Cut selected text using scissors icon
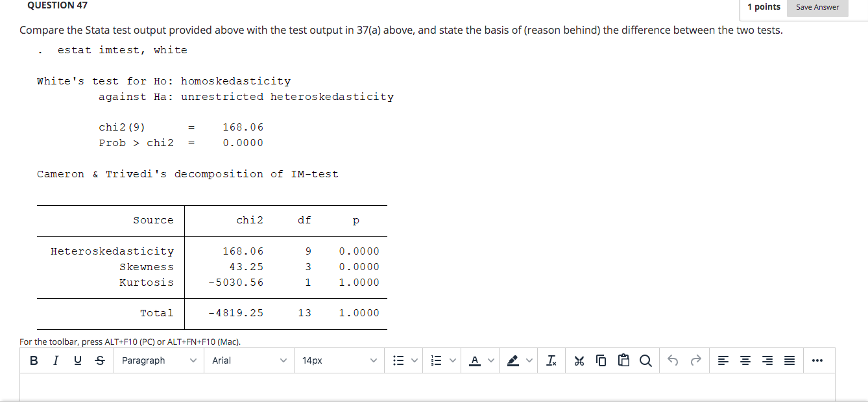Image resolution: width=868 pixels, height=402 pixels. tap(579, 360)
